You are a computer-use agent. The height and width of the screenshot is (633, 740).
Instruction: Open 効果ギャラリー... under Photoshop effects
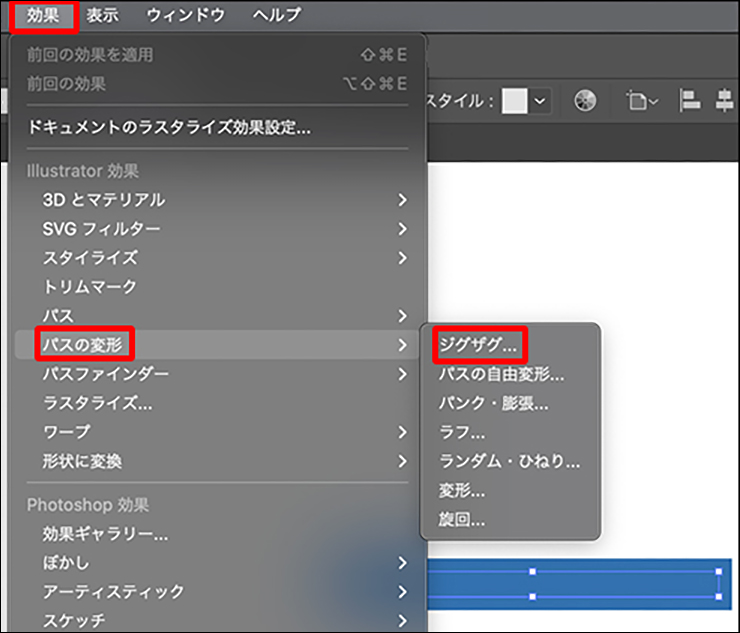tap(105, 534)
